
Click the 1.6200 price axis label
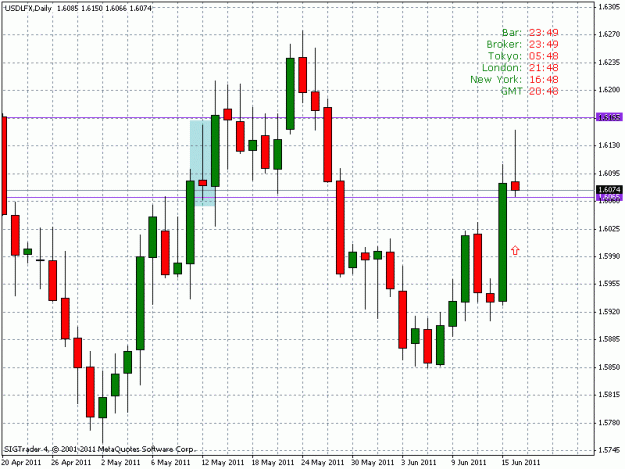[x=609, y=90]
